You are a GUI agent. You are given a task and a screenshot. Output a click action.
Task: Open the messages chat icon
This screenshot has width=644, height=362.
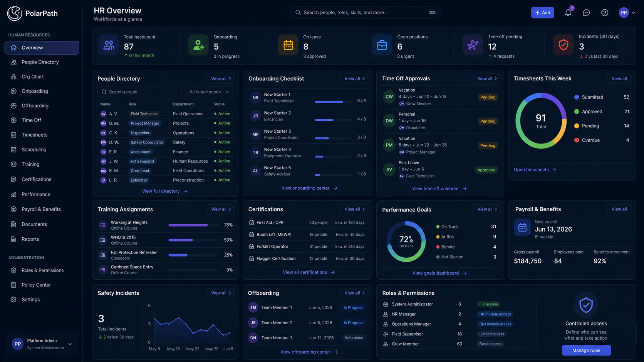[x=586, y=13]
